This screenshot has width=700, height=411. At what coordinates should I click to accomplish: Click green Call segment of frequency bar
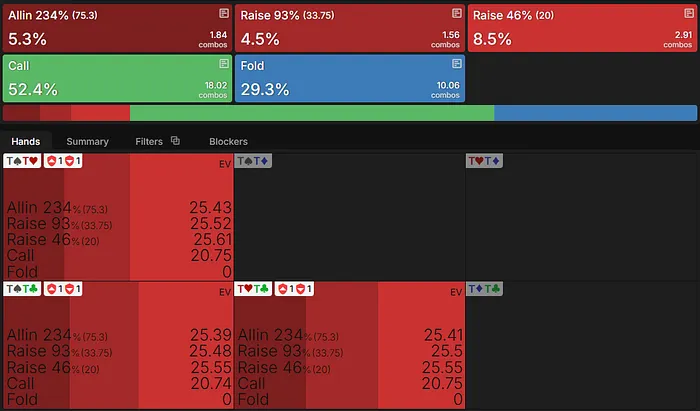coord(312,113)
